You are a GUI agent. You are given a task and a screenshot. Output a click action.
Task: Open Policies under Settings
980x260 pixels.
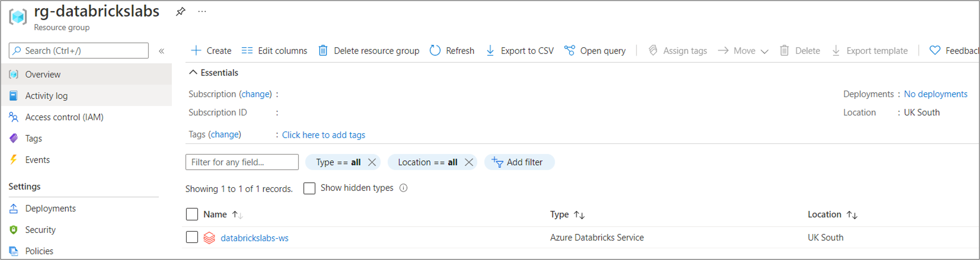pyautogui.click(x=86, y=251)
